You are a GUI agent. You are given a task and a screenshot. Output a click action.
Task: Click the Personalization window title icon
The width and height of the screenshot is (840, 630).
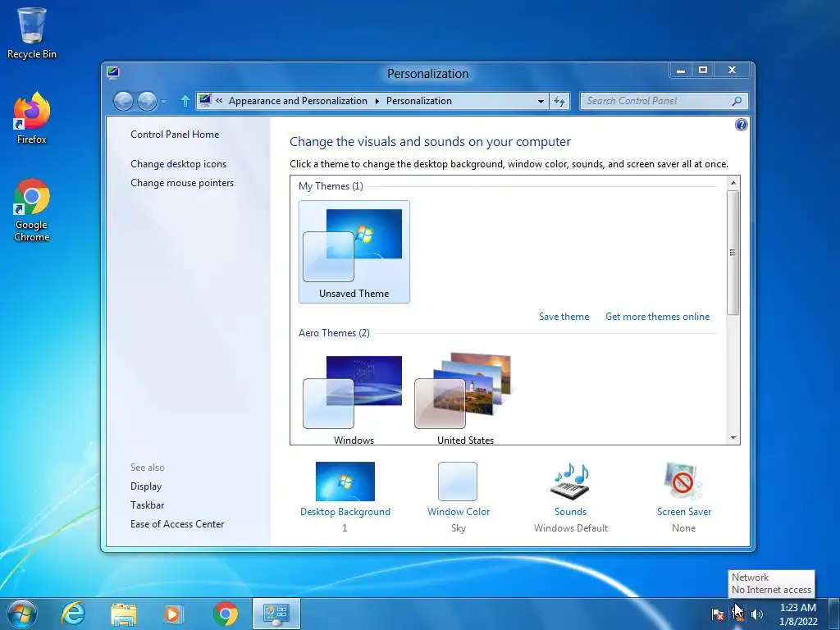pyautogui.click(x=113, y=73)
